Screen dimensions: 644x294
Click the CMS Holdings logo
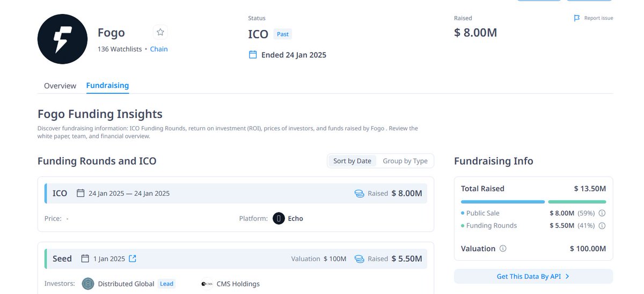coord(207,284)
